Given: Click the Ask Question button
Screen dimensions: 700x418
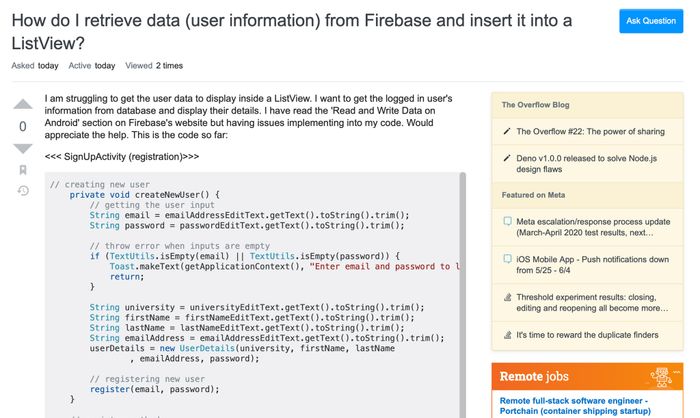Looking at the screenshot, I should pos(651,21).
